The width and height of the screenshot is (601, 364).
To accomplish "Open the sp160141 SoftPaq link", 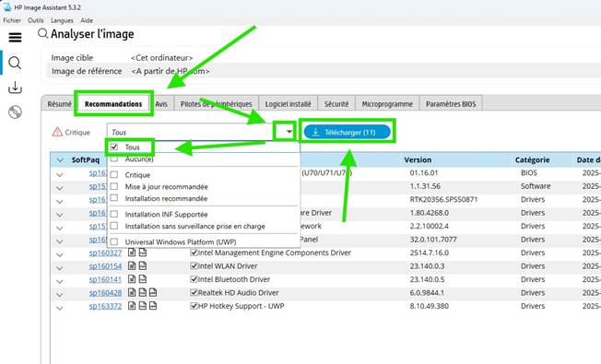I will [105, 280].
